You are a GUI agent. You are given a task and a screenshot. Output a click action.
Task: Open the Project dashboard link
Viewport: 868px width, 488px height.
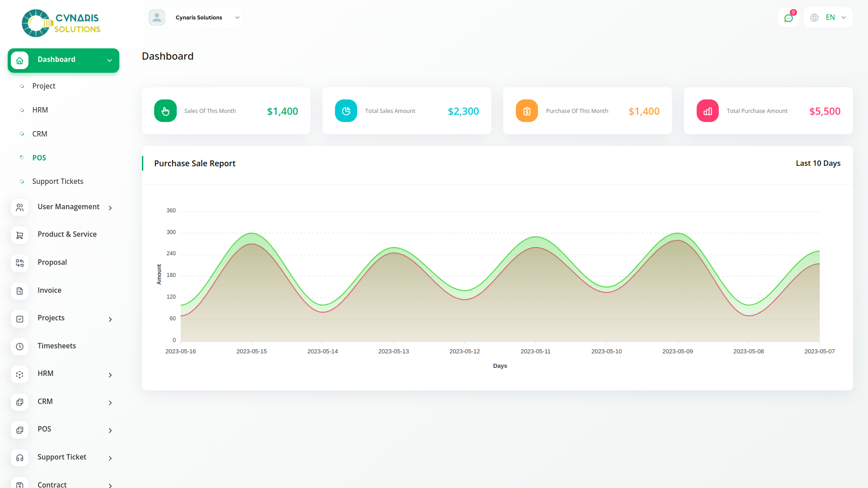click(44, 86)
